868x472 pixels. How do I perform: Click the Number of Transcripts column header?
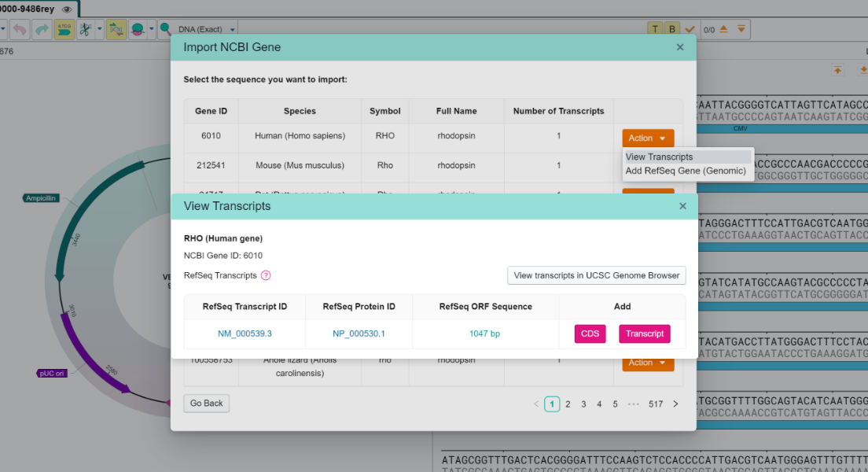coord(558,111)
